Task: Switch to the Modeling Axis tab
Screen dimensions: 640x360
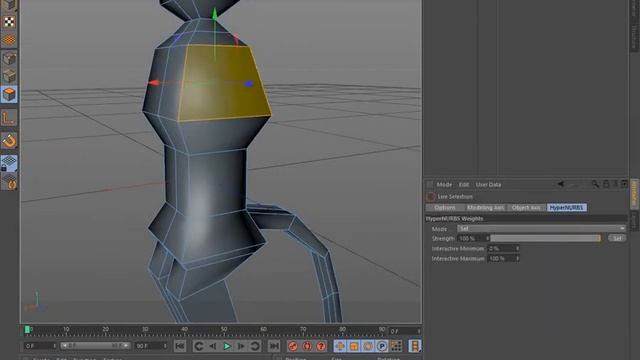Action: coord(485,208)
